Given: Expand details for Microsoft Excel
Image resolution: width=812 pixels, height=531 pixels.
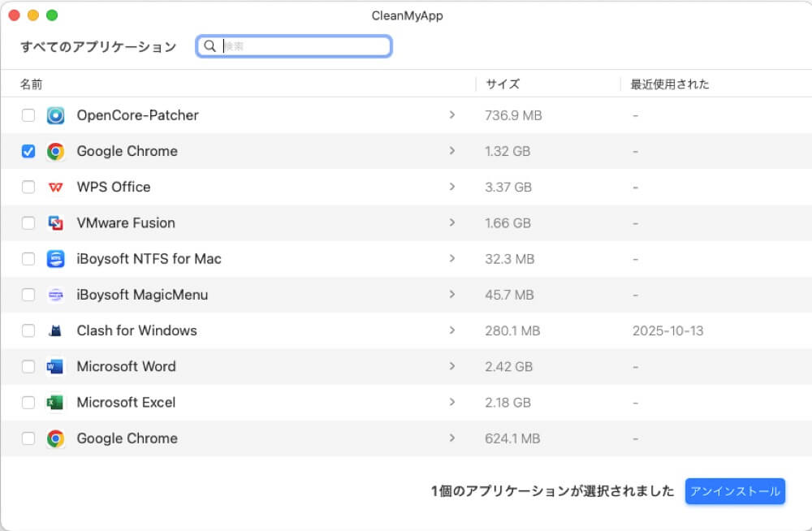Looking at the screenshot, I should pos(453,402).
